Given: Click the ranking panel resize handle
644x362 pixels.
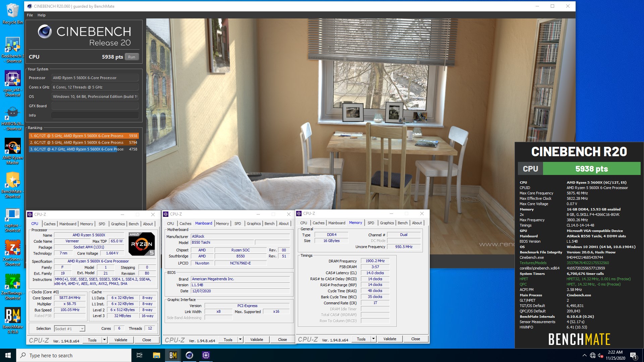Looking at the screenshot, I should [145, 143].
